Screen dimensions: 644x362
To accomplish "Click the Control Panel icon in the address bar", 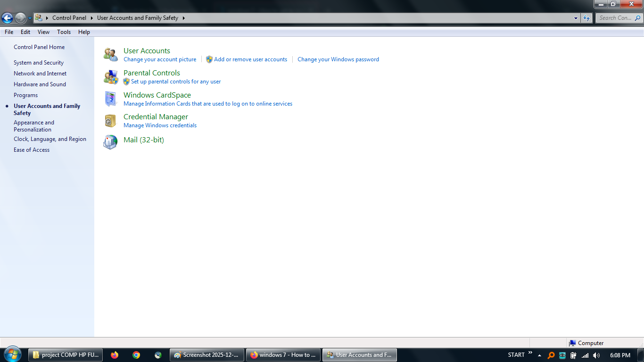I will (39, 18).
